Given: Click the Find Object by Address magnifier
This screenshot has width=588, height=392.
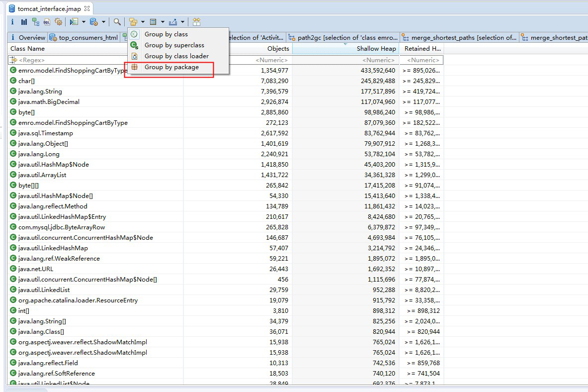Looking at the screenshot, I should click(x=117, y=22).
